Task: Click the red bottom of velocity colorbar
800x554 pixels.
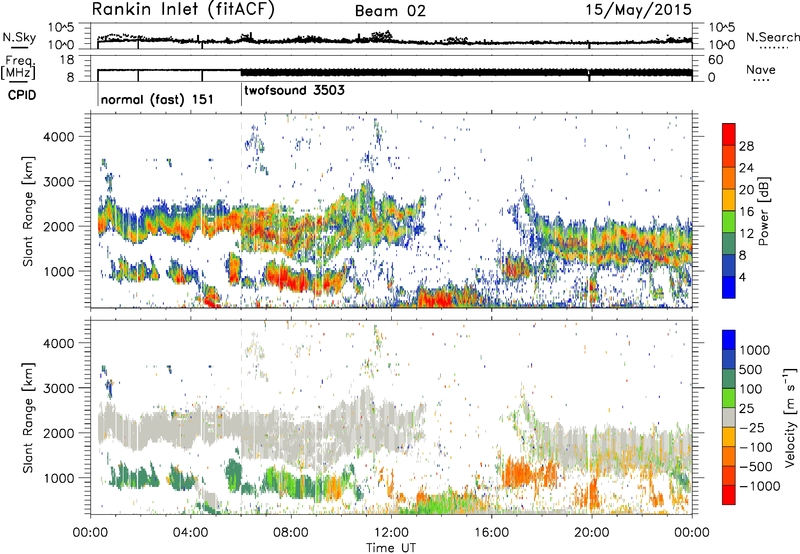Action: (x=729, y=495)
